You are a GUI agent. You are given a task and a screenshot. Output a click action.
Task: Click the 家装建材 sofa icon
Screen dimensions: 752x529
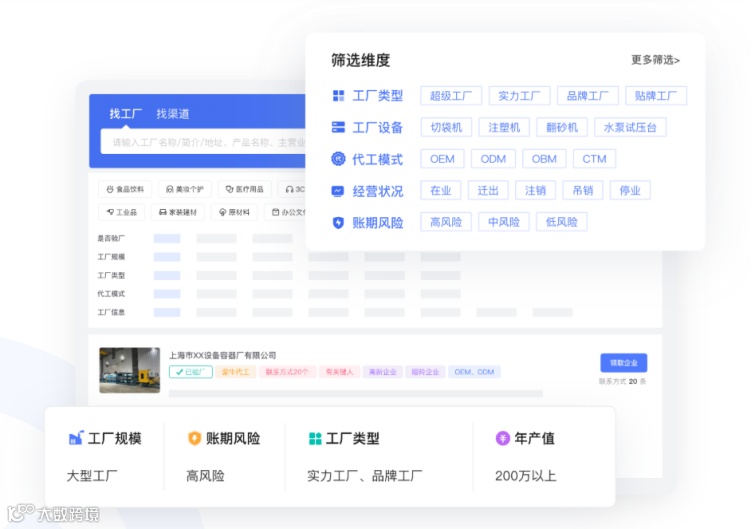point(163,212)
